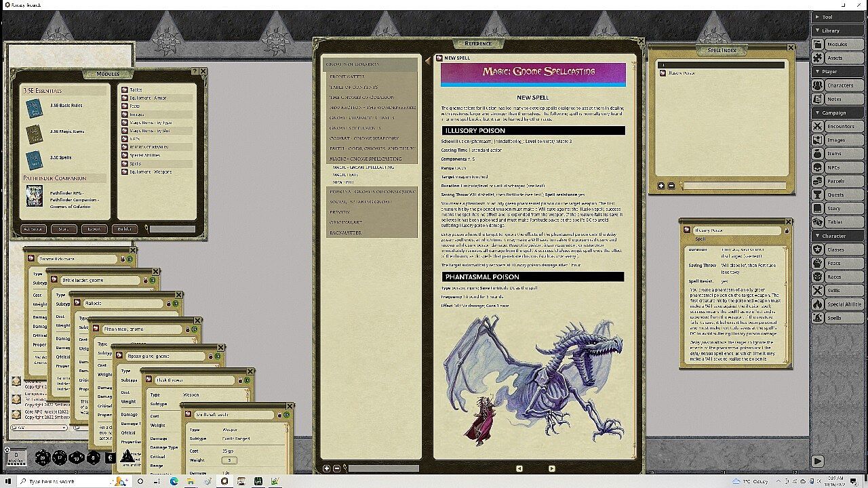
Task: Click the Store button in Modules window
Action: pos(64,229)
